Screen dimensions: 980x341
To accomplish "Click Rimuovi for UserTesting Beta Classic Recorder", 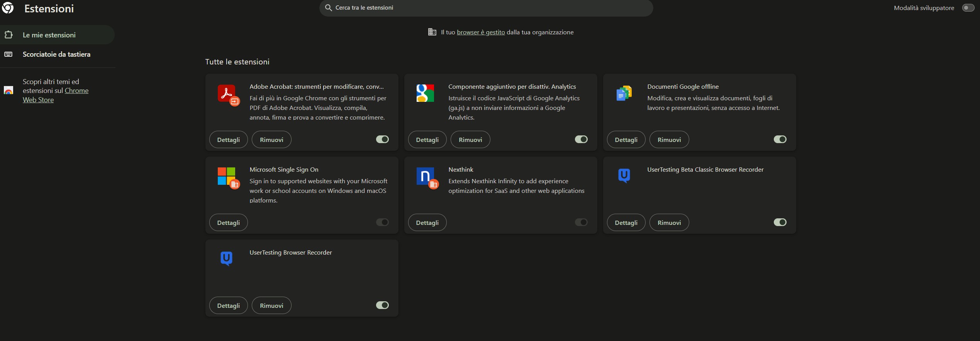I will click(x=669, y=223).
